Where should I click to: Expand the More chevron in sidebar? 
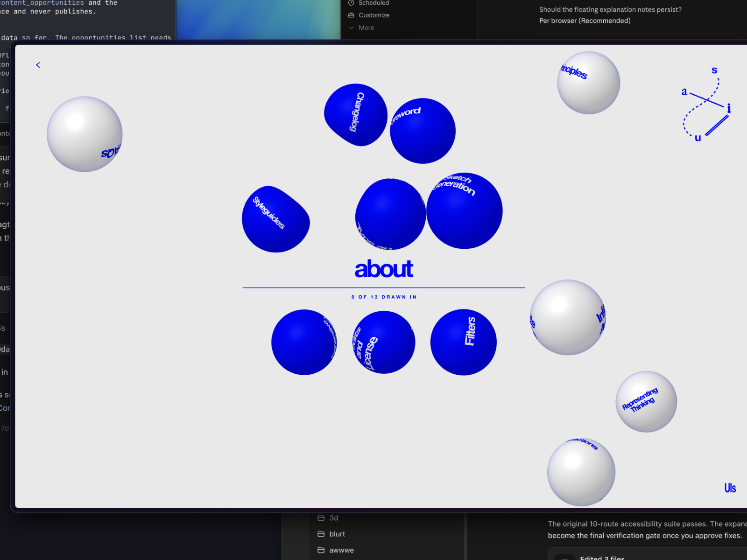[x=351, y=28]
